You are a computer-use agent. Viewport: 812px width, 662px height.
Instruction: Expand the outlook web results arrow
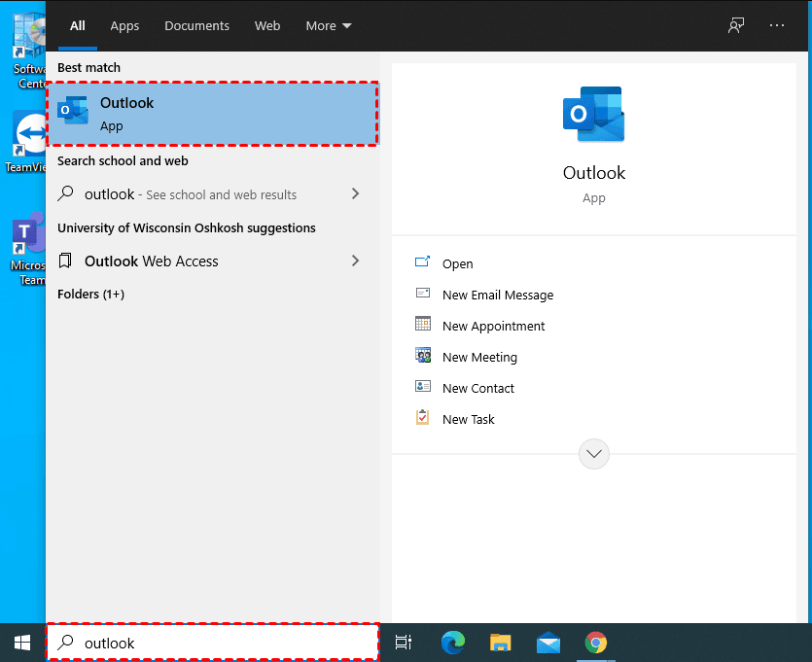(x=355, y=193)
